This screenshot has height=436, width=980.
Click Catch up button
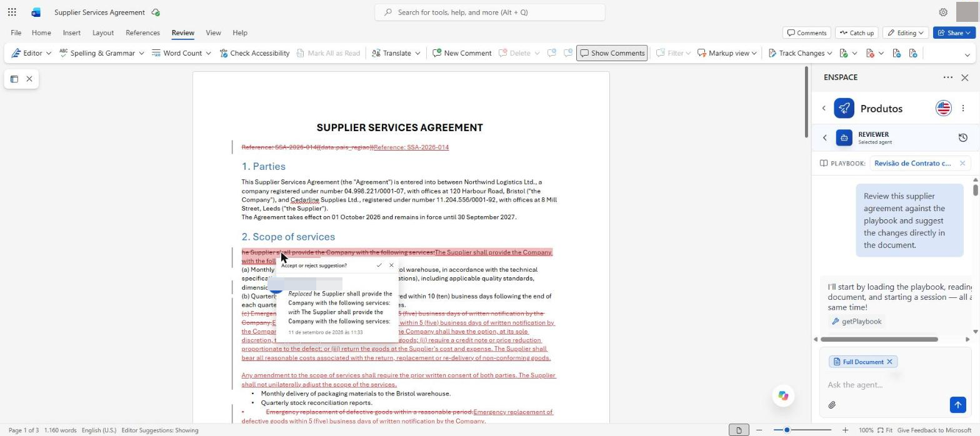[x=856, y=32]
